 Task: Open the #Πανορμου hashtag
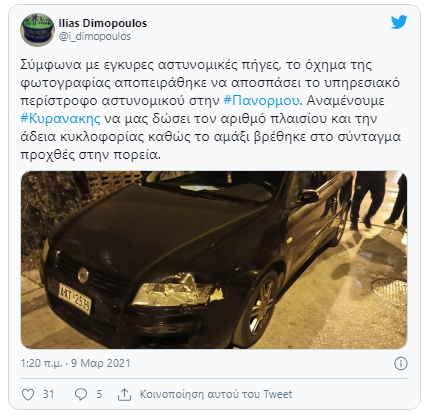click(262, 101)
